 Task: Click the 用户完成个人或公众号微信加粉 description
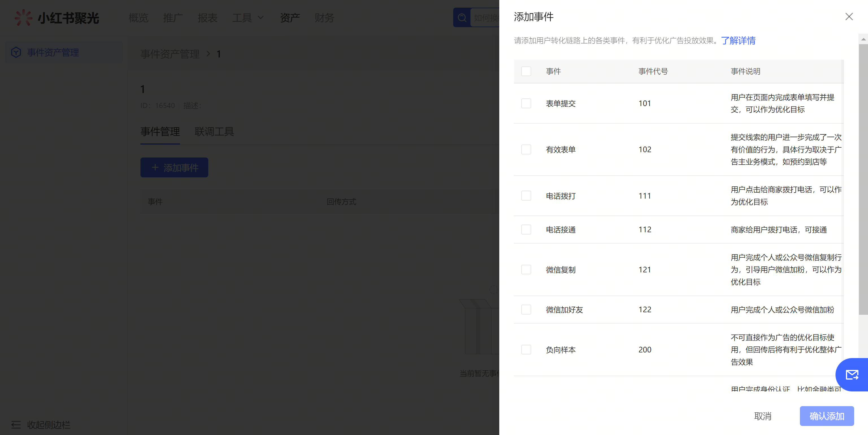(x=782, y=309)
